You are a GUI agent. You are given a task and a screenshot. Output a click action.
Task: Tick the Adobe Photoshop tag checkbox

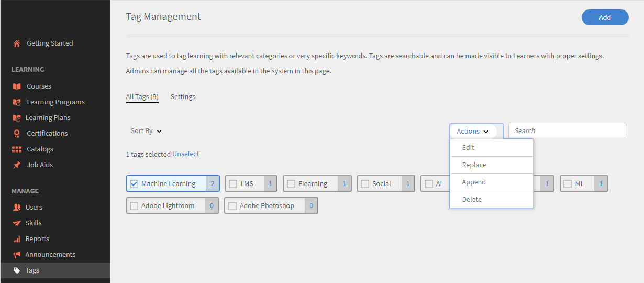point(232,206)
